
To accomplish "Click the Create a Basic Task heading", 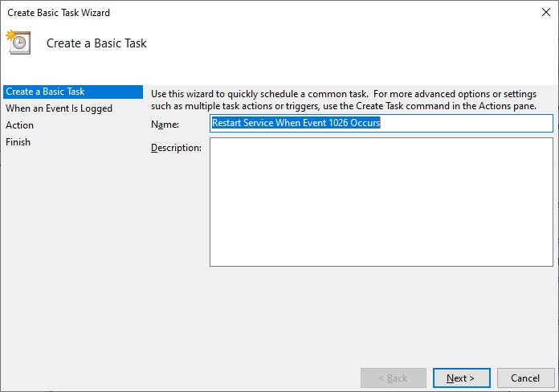I will point(96,43).
